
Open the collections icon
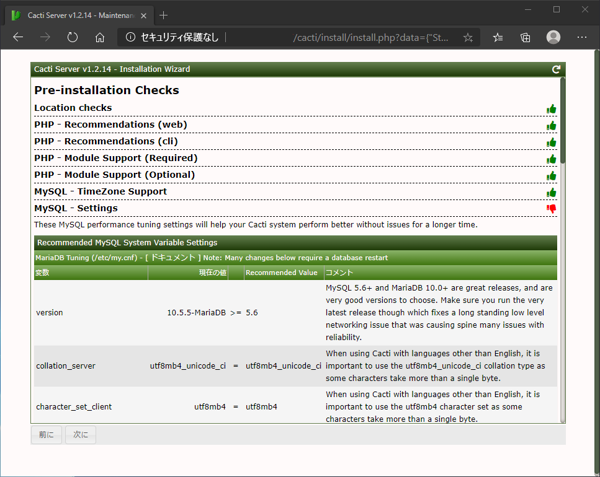[x=525, y=37]
